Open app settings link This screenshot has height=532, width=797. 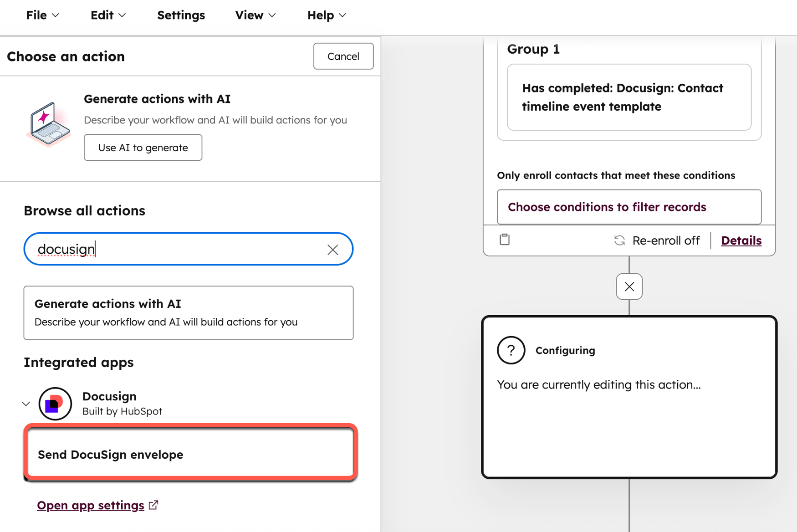(x=90, y=505)
